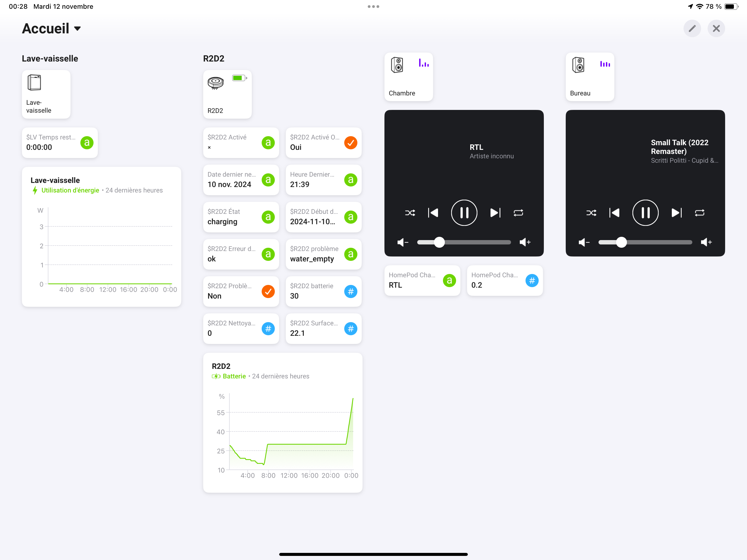This screenshot has width=747, height=560.
Task: Pause RTL playback in Chambre
Action: point(464,213)
